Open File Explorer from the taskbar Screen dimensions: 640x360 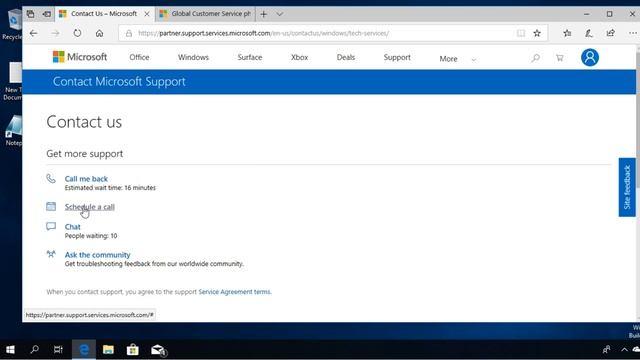click(108, 349)
